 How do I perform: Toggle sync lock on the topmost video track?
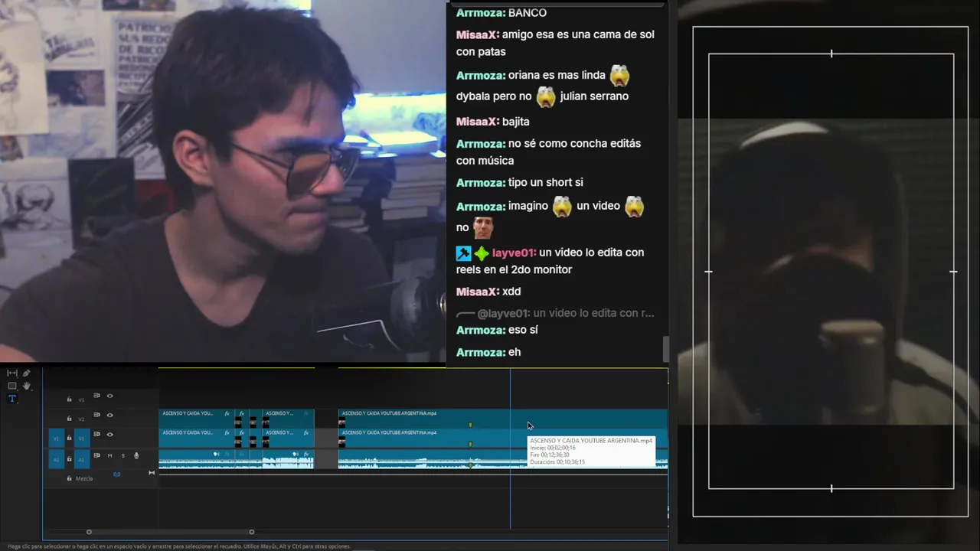96,396
